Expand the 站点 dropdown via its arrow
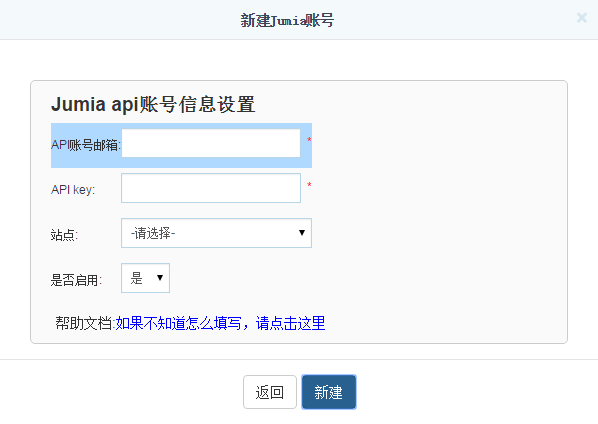This screenshot has width=598, height=424. click(302, 233)
